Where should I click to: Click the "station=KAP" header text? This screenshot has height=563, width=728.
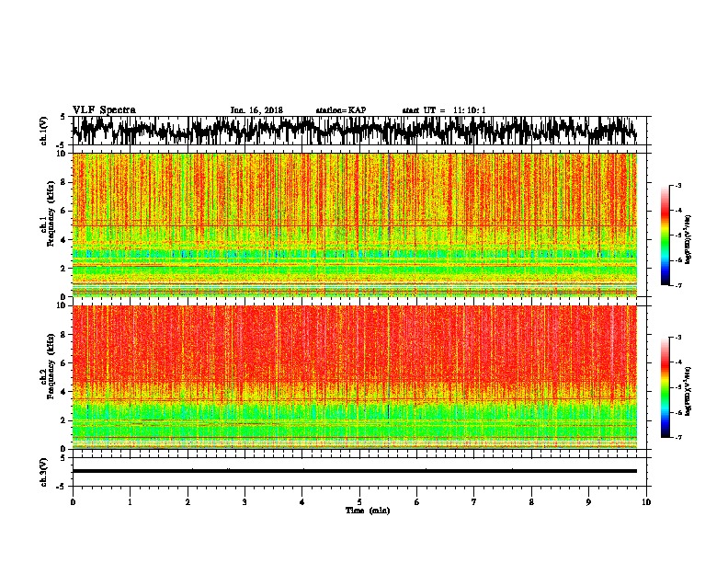tap(341, 110)
